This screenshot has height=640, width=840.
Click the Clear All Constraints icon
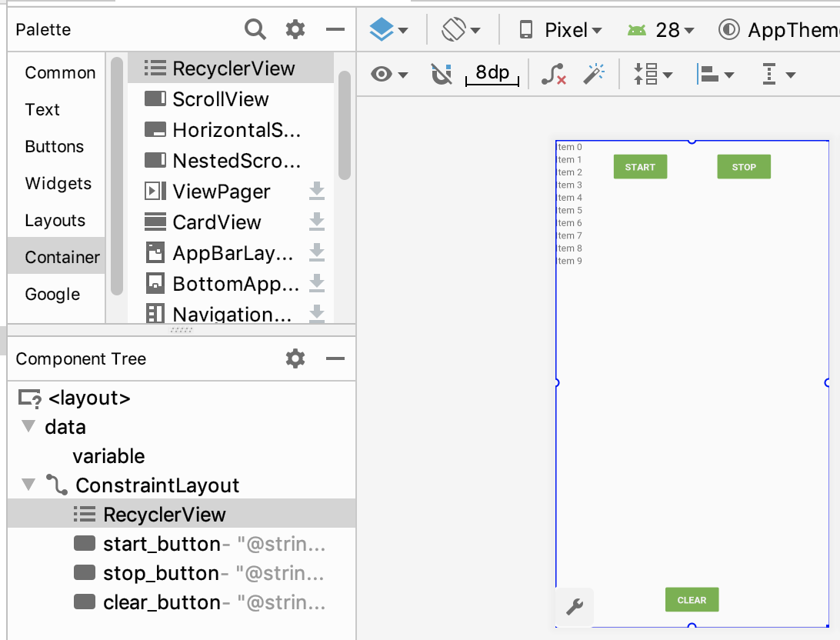(x=553, y=74)
